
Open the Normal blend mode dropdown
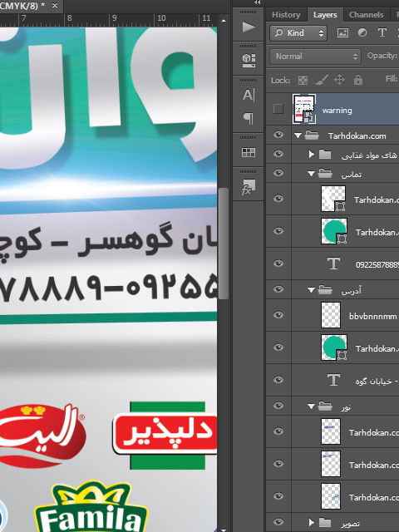(x=315, y=57)
